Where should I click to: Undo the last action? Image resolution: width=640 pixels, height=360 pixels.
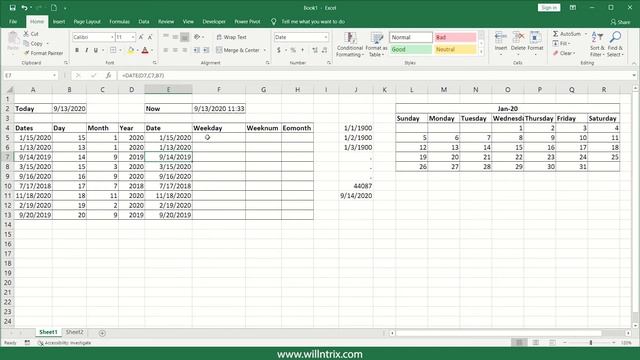click(x=24, y=8)
